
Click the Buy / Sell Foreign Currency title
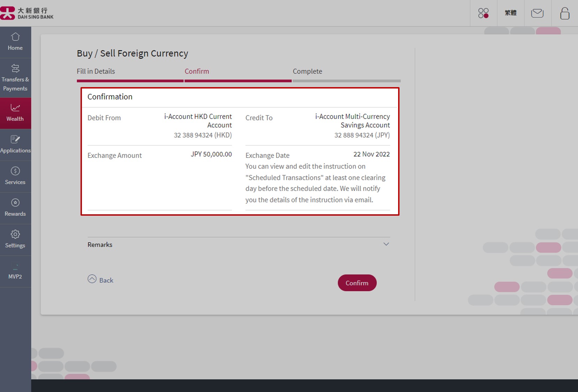132,53
